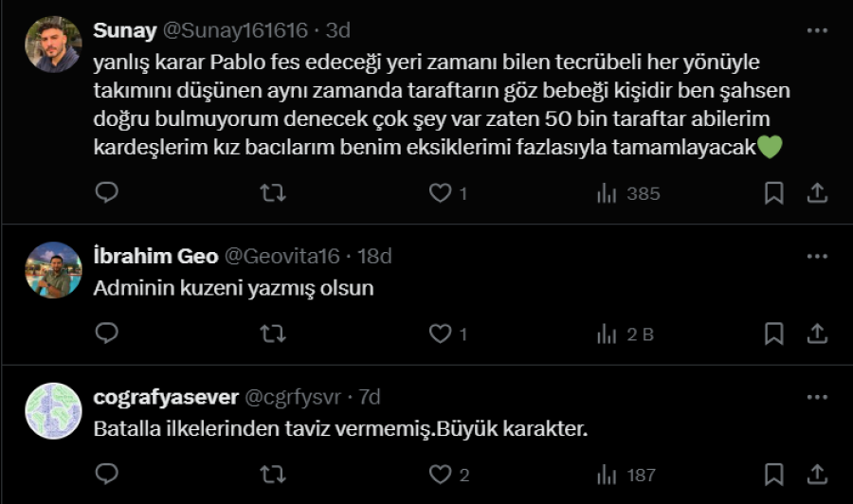Reply to İbrahim Geo's tweet

click(107, 333)
